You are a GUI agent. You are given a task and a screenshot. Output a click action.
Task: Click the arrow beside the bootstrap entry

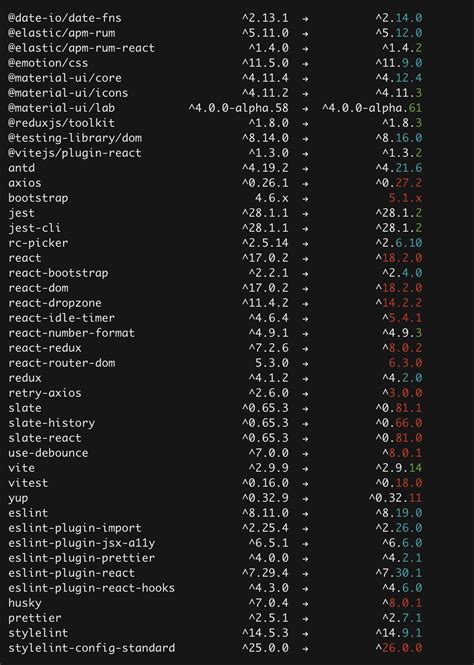(x=305, y=198)
